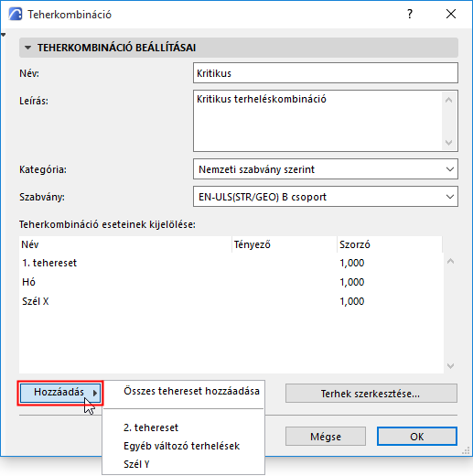Screen dimensions: 473x476
Task: Click the Tényező column header
Action: pyautogui.click(x=285, y=244)
